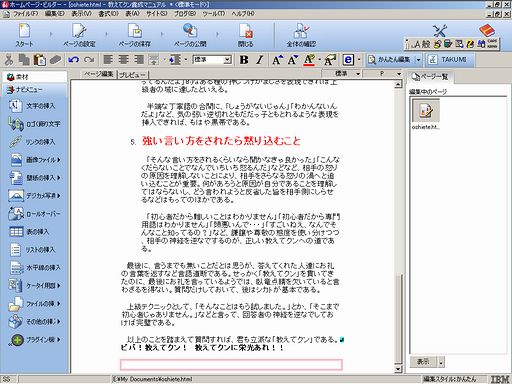Viewport: 512px width, 384px height.
Task: Open the red help book icon
Action: click(487, 30)
